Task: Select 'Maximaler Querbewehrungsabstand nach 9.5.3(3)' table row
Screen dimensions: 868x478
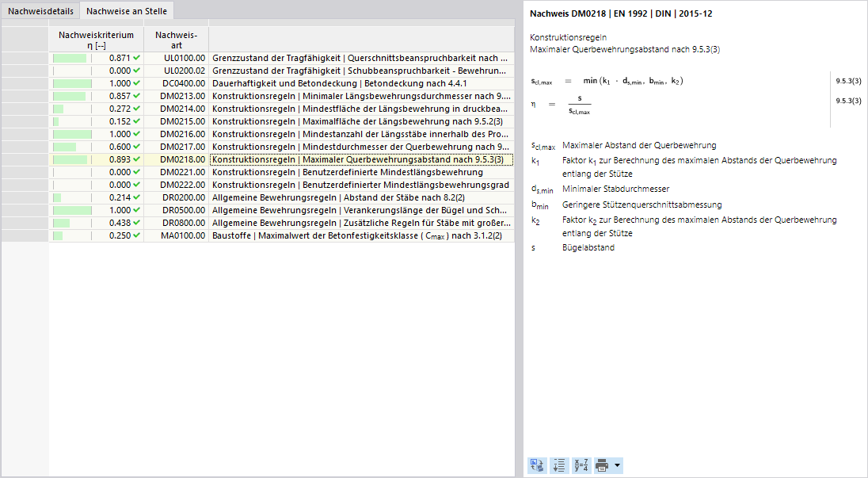Action: click(360, 159)
